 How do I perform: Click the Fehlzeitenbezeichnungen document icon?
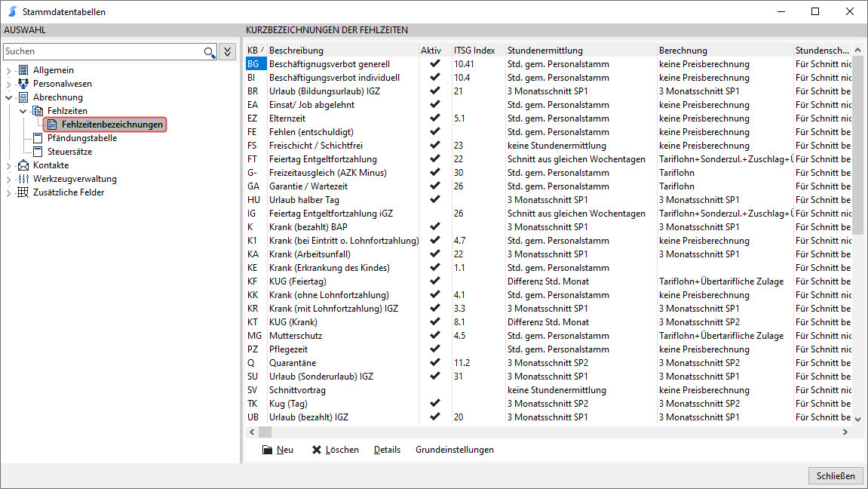[x=52, y=125]
